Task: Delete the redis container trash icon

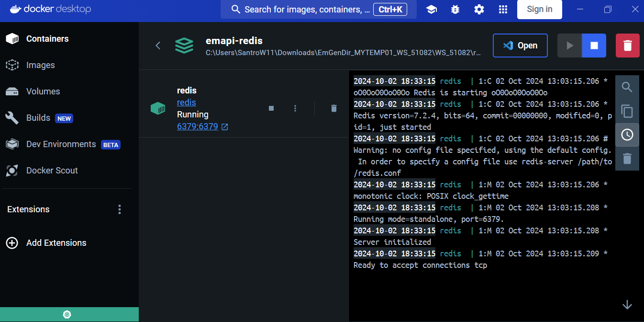Action: click(334, 108)
